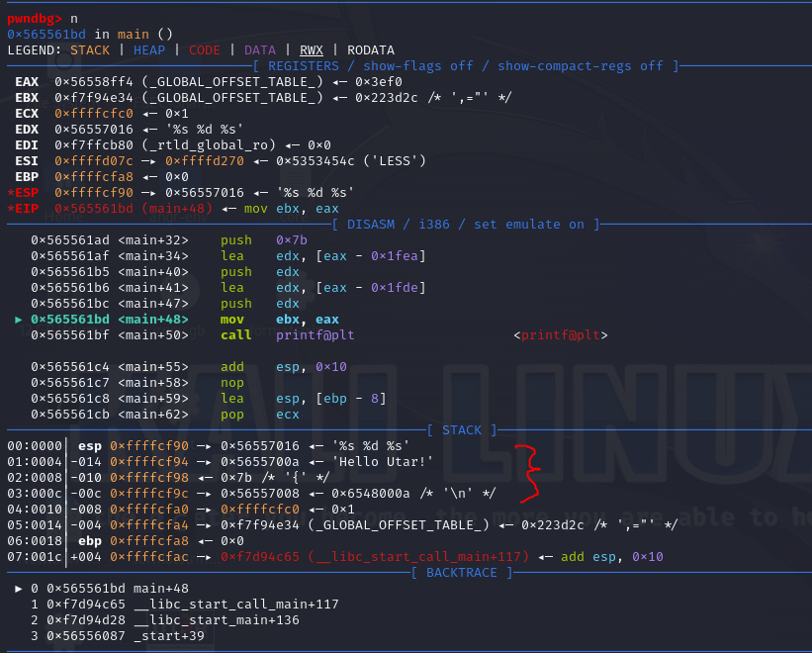812x653 pixels.
Task: Click the DISASM / i386 section header
Action: pyautogui.click(x=465, y=224)
